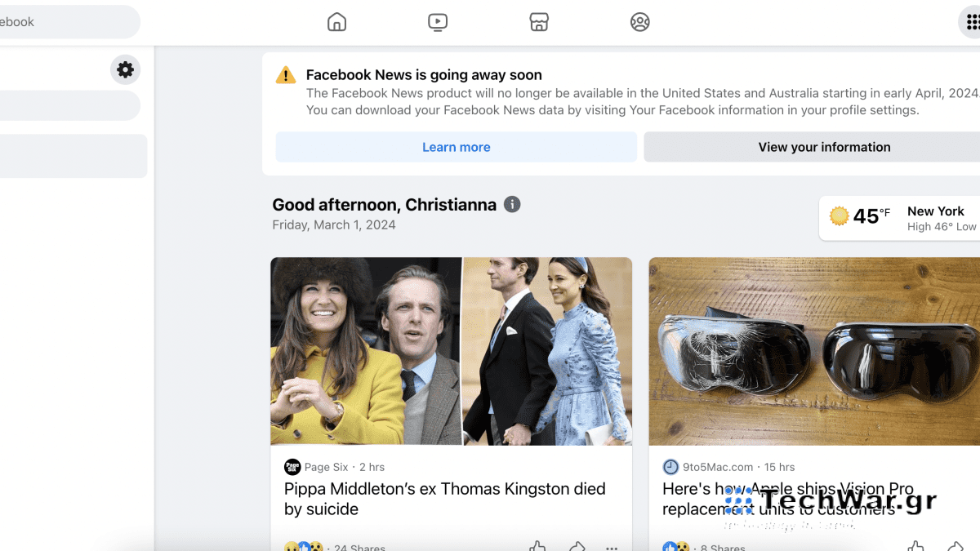Open the Marketplace storefront icon

[x=539, y=22]
